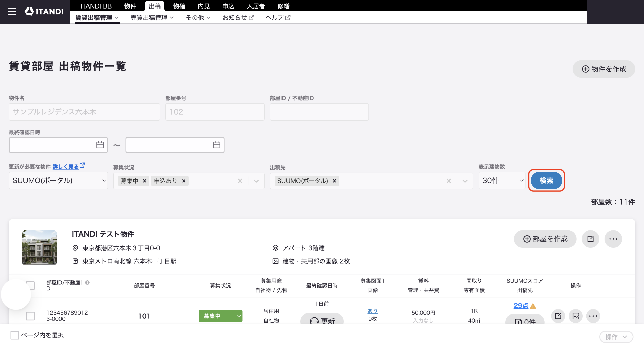The height and width of the screenshot is (350, 644).
Task: Click the 部屋を作成 button
Action: [x=545, y=239]
